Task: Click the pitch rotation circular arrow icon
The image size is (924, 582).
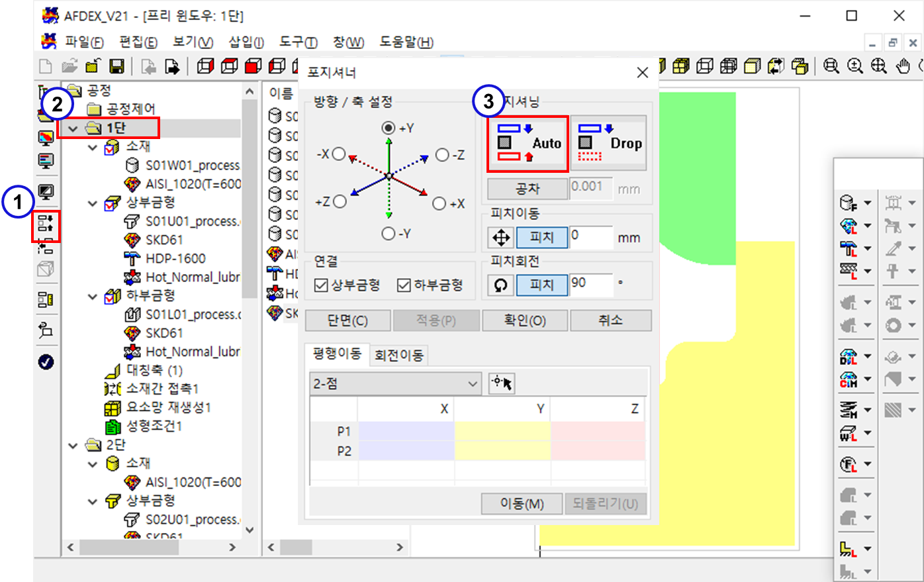Action: [501, 285]
